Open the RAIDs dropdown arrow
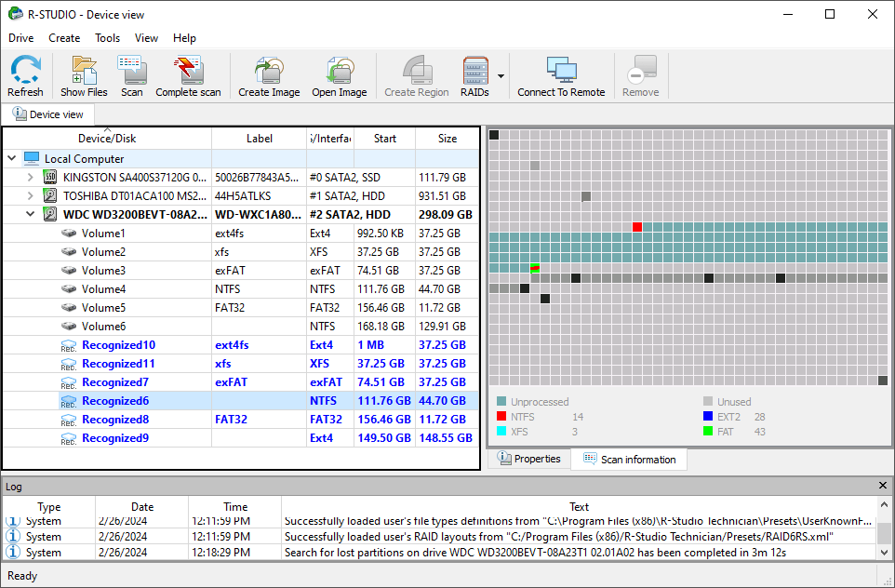895x588 pixels. coord(501,76)
